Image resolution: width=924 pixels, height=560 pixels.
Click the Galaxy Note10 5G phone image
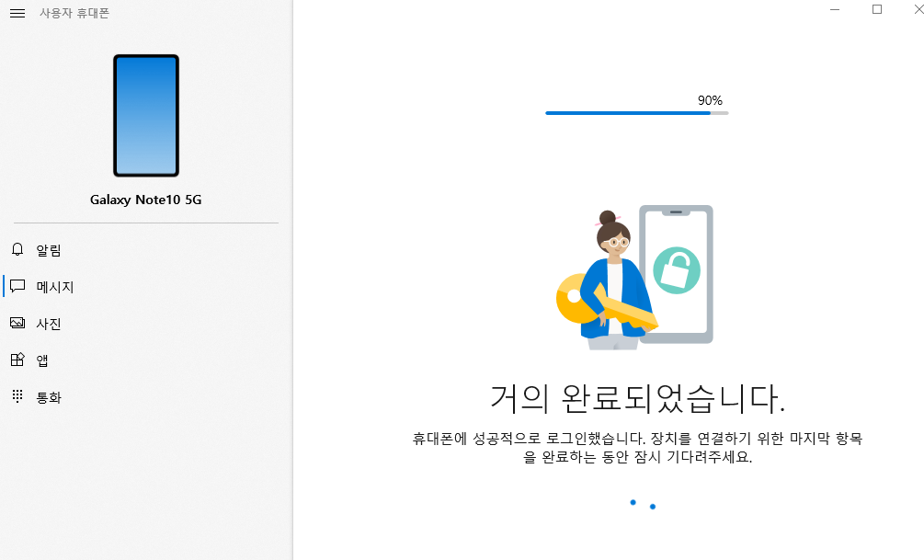tap(146, 116)
